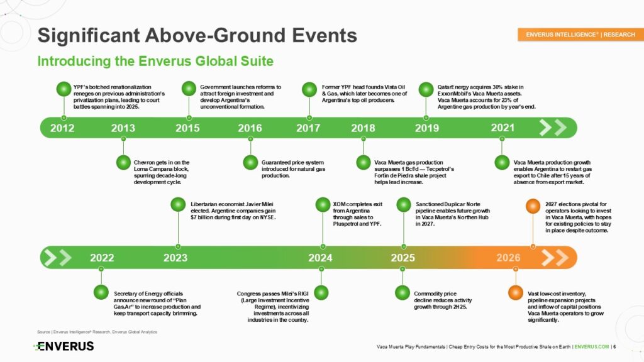Screen dimensions: 644x362
Task: Select the 2024 year label on the timeline
Action: [320, 258]
